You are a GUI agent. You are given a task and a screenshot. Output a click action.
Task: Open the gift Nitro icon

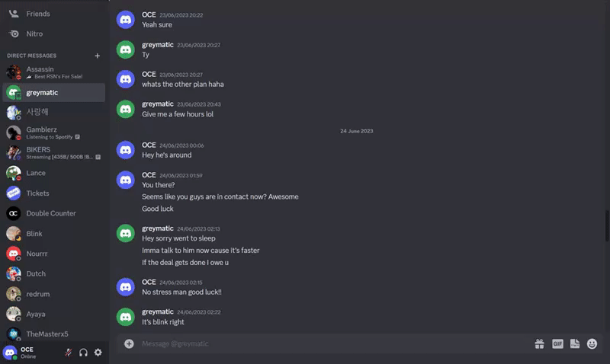tap(539, 343)
